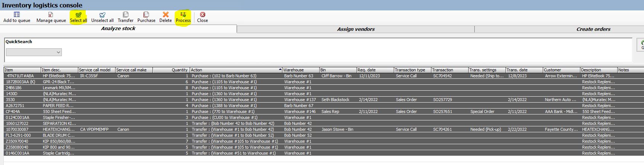
Task: Click the Notes column header
Action: [x=630, y=70]
